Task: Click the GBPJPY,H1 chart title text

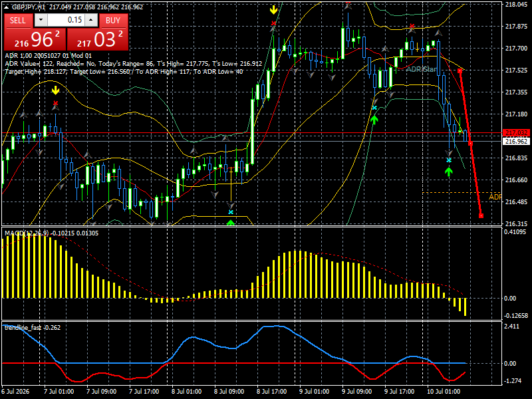Action: (29, 7)
